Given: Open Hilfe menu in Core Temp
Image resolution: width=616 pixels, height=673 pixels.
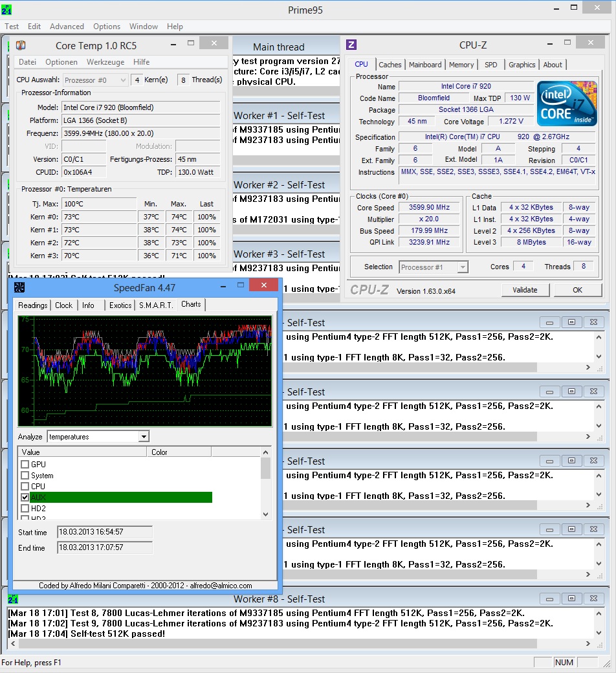Looking at the screenshot, I should point(141,62).
